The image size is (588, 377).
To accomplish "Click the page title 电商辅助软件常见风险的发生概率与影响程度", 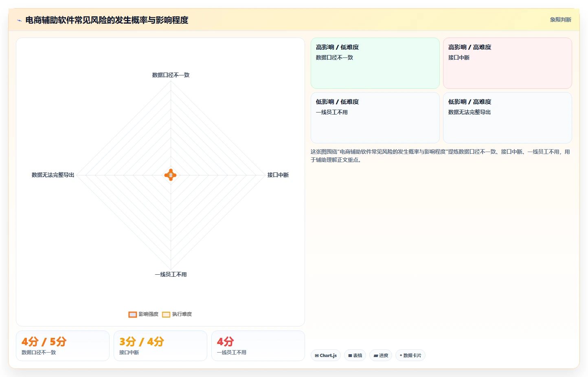I will coord(107,20).
